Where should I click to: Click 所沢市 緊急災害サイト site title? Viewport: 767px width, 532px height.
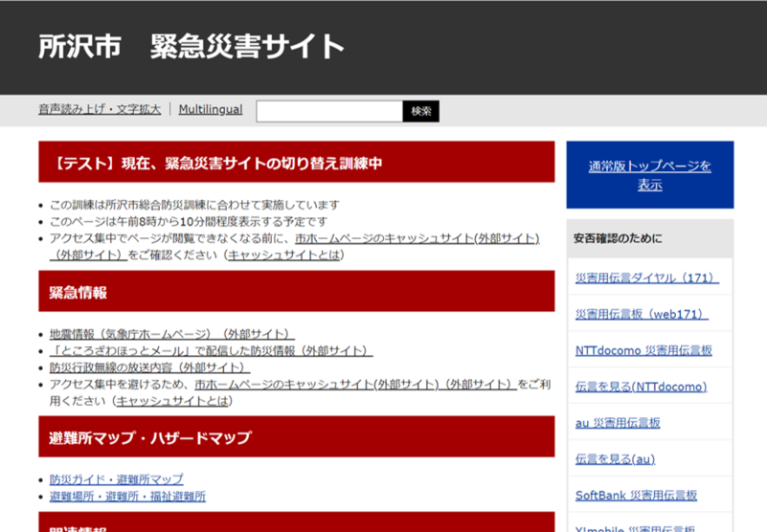[191, 47]
